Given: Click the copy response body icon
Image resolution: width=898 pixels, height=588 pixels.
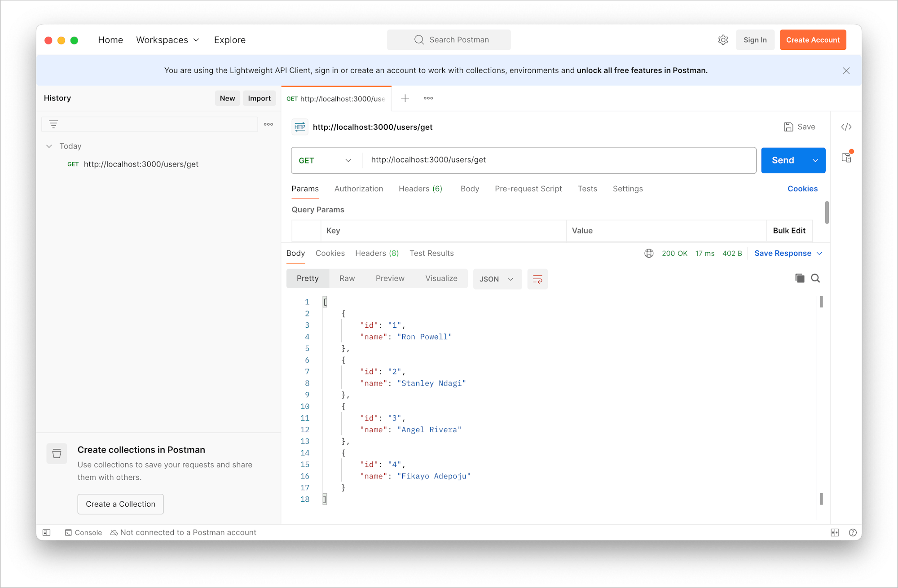Looking at the screenshot, I should click(800, 278).
